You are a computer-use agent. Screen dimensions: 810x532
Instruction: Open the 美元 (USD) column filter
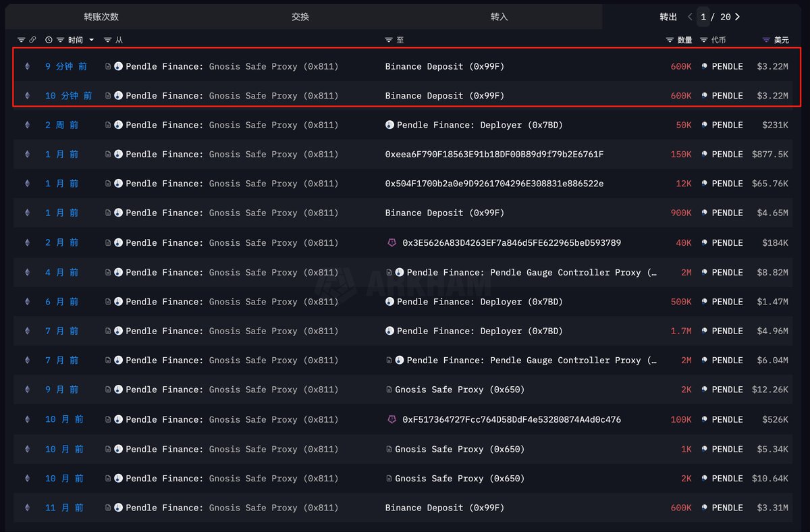click(x=766, y=41)
